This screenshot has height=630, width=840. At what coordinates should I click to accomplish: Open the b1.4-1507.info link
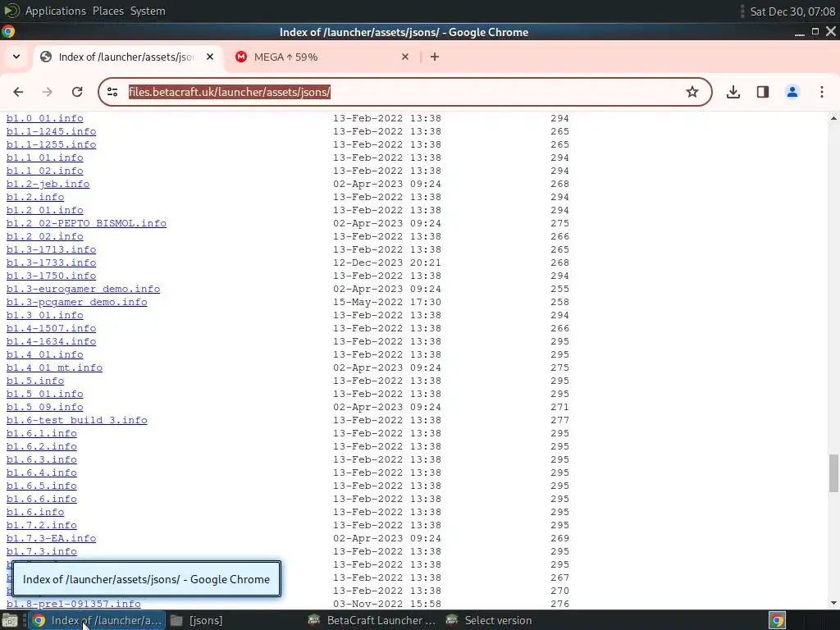(x=52, y=328)
